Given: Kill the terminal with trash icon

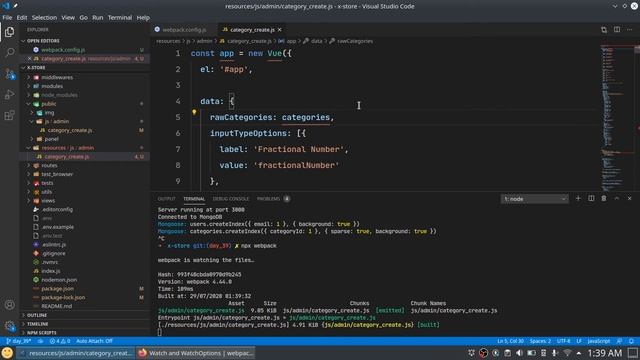Looking at the screenshot, I should tap(604, 199).
